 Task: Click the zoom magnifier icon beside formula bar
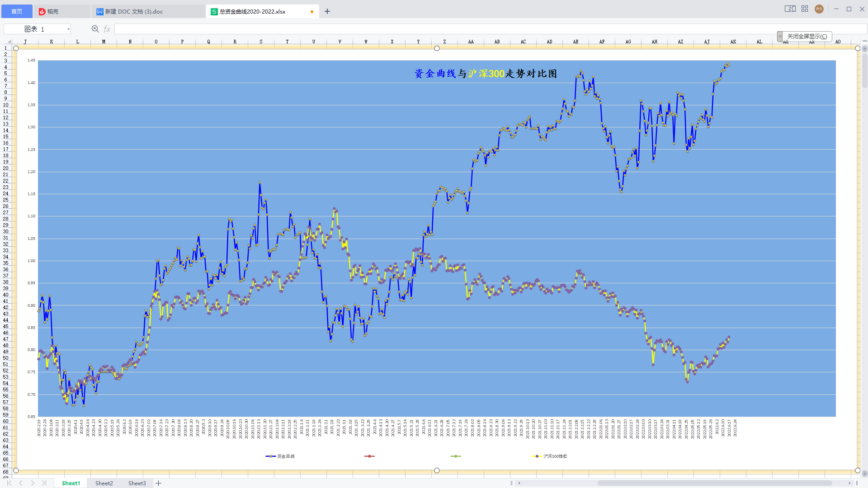(95, 29)
